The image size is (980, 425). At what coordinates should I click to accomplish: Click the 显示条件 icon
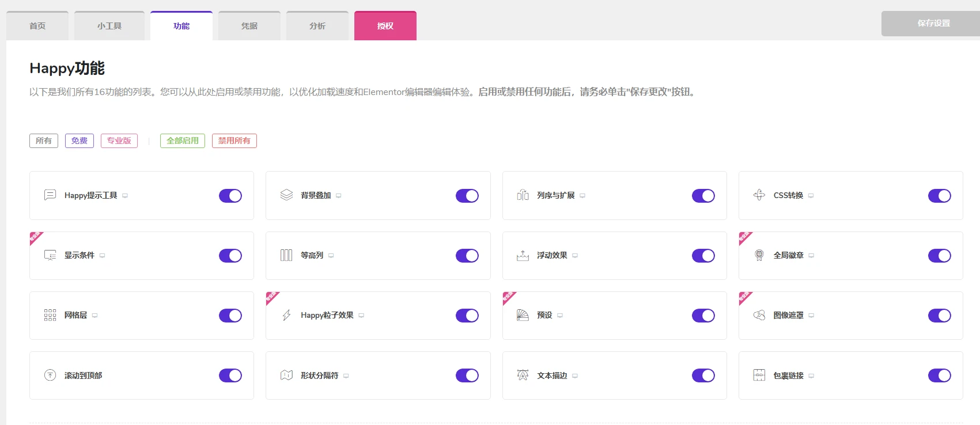tap(50, 255)
